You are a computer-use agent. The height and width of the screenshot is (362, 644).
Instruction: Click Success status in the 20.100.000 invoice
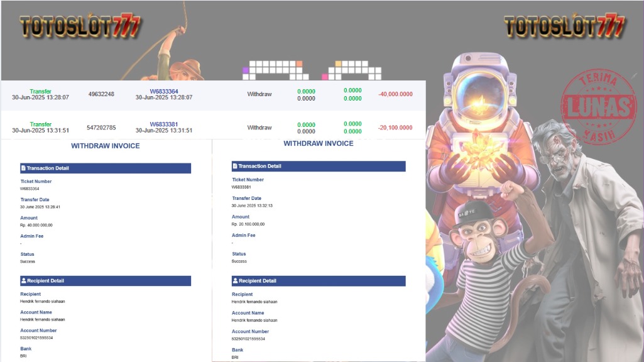[x=239, y=261]
